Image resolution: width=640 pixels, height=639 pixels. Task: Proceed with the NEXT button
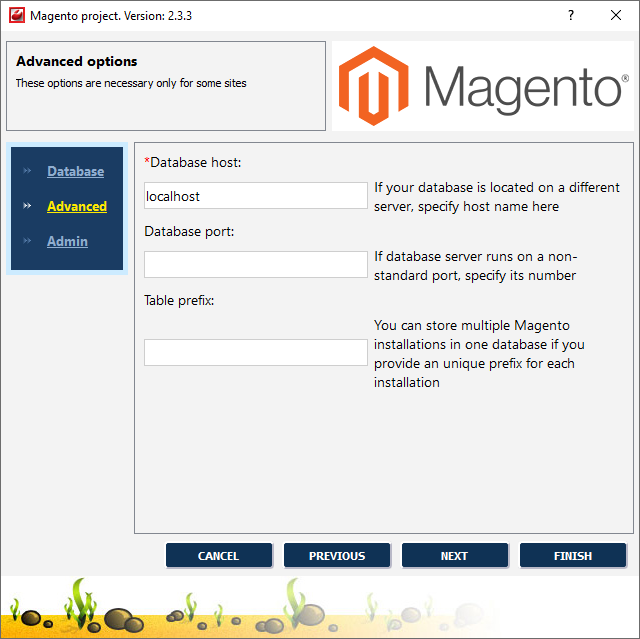tap(455, 555)
